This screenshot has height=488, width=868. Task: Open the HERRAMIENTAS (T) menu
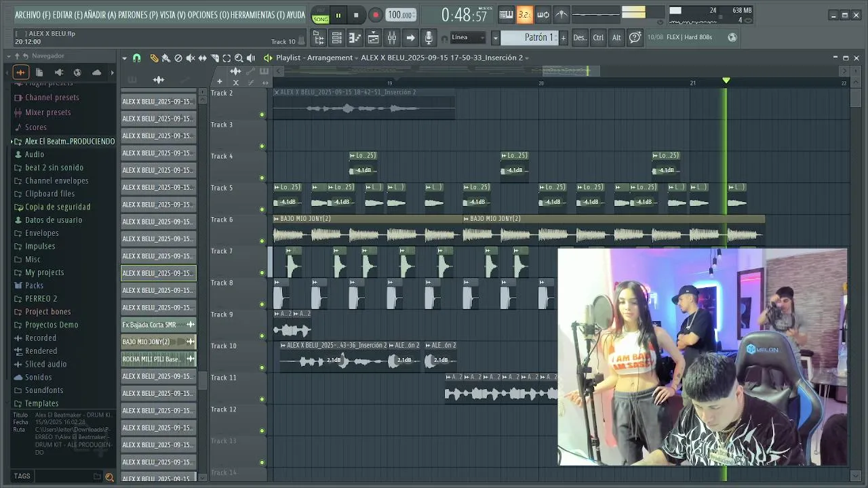[258, 15]
